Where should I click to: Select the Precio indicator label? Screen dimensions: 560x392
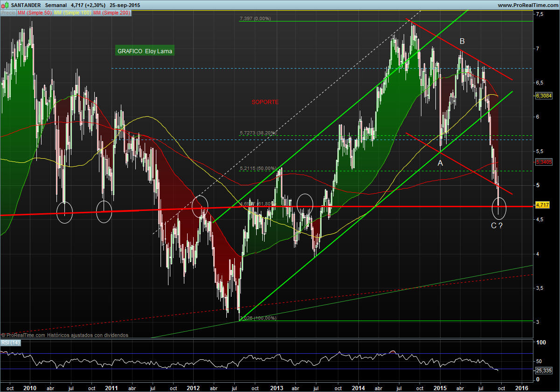tap(8, 13)
